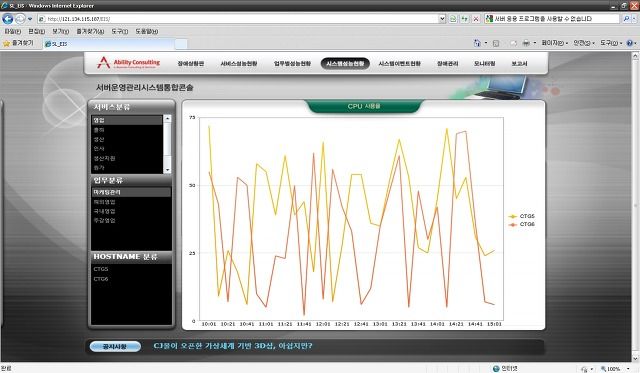The width and height of the screenshot is (640, 373).
Task: Open the 장애상황판 navigation tab
Action: (x=191, y=64)
